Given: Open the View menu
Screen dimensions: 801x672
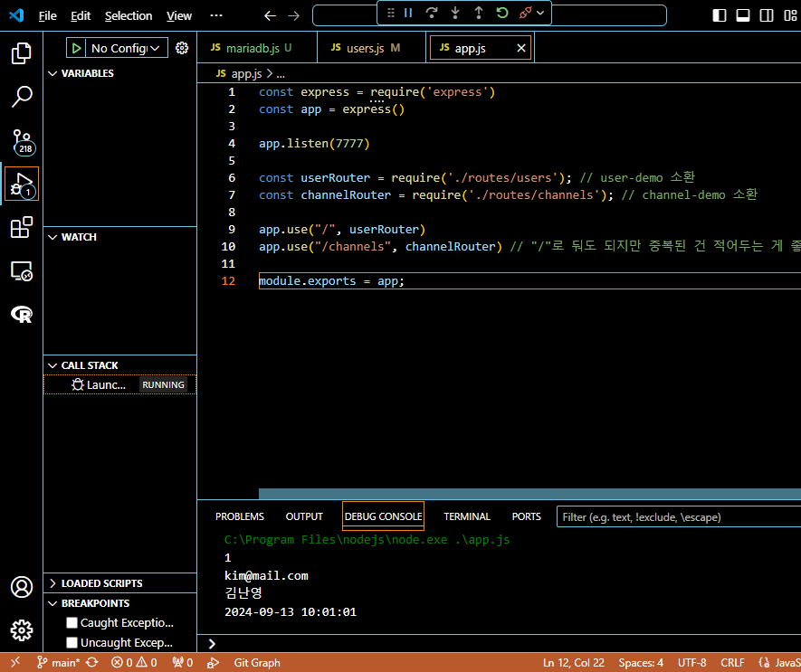Looking at the screenshot, I should point(179,16).
